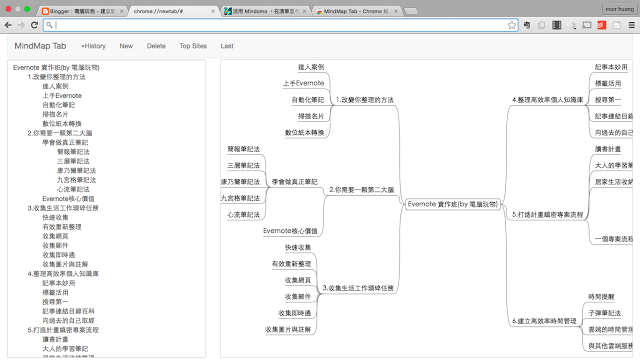Open the Chrome hamburger menu
The width and height of the screenshot is (640, 360).
click(632, 25)
